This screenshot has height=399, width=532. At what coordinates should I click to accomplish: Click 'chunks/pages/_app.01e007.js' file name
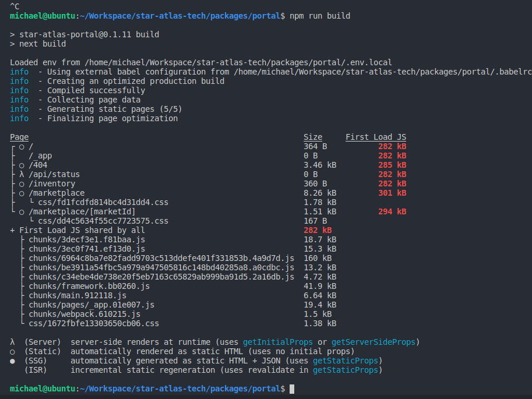pos(91,305)
